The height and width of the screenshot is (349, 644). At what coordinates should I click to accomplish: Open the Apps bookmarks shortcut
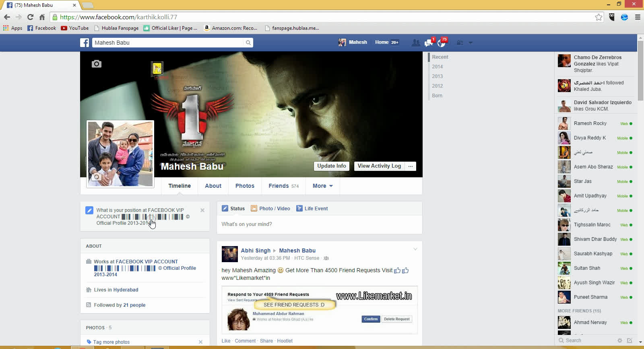tap(12, 28)
